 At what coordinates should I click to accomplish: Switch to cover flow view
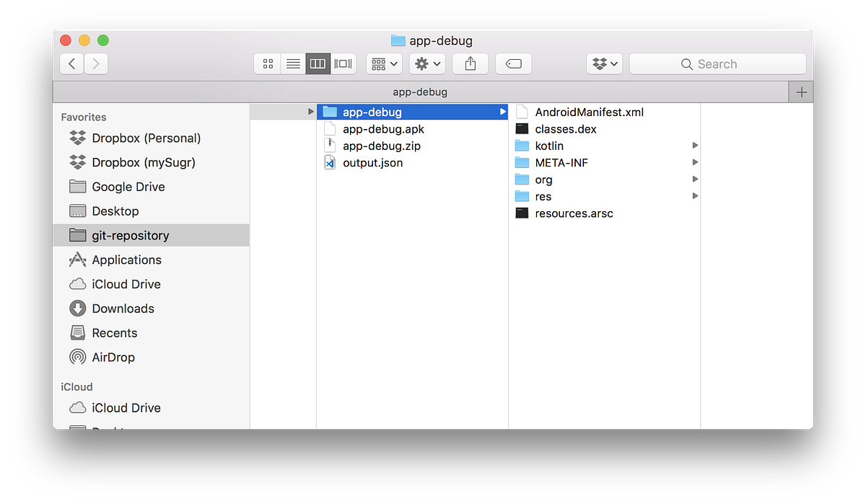point(344,63)
